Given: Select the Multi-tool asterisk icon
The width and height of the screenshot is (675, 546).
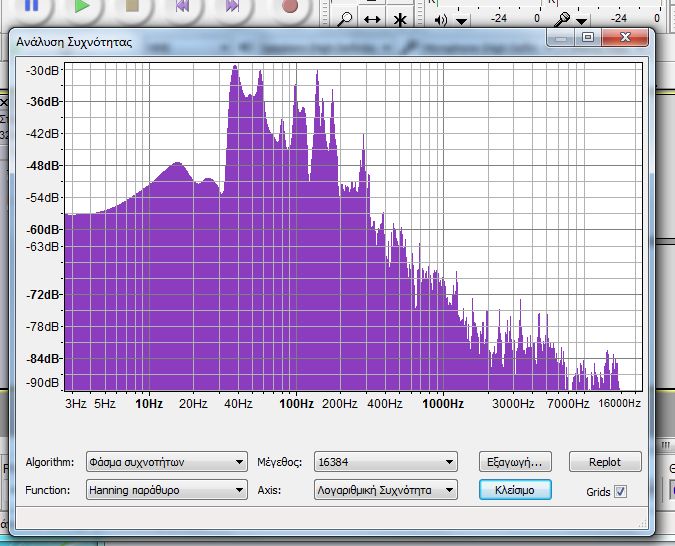Looking at the screenshot, I should [x=400, y=19].
